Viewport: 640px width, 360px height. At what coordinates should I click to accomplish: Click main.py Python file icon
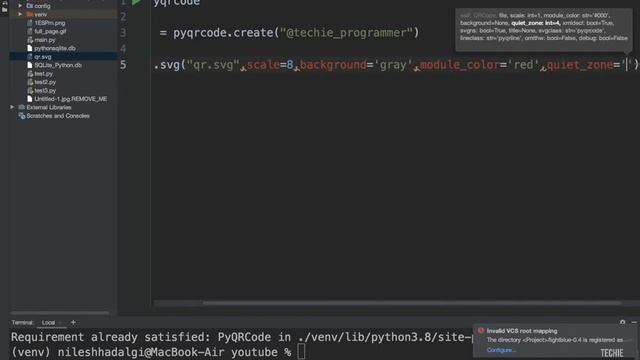click(30, 40)
